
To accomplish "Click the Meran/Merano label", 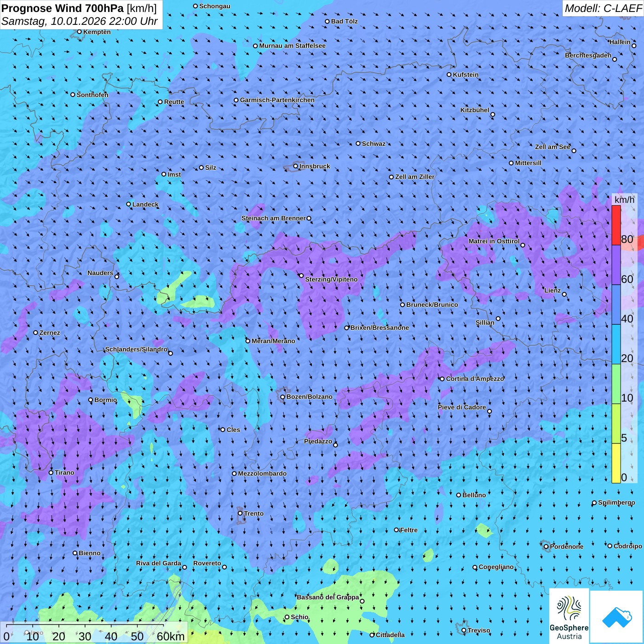I will pyautogui.click(x=273, y=341).
